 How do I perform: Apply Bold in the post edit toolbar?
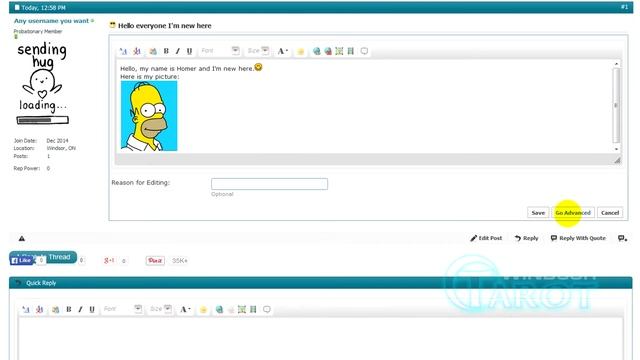click(x=166, y=51)
